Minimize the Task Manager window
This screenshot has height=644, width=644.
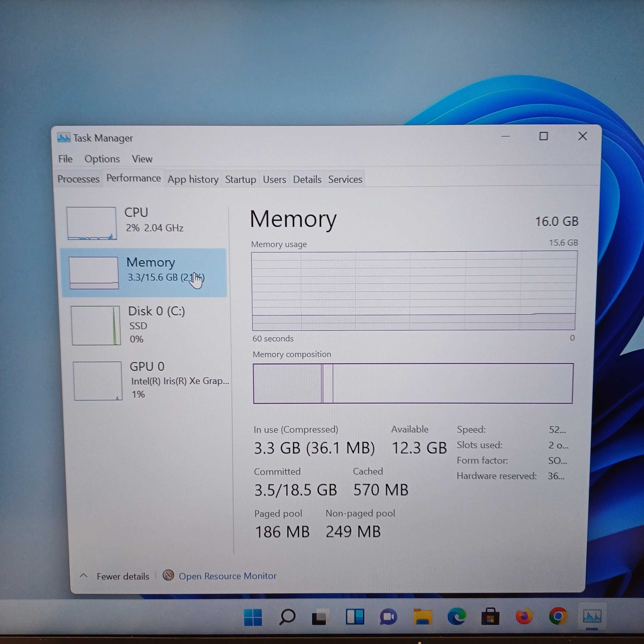tap(505, 136)
